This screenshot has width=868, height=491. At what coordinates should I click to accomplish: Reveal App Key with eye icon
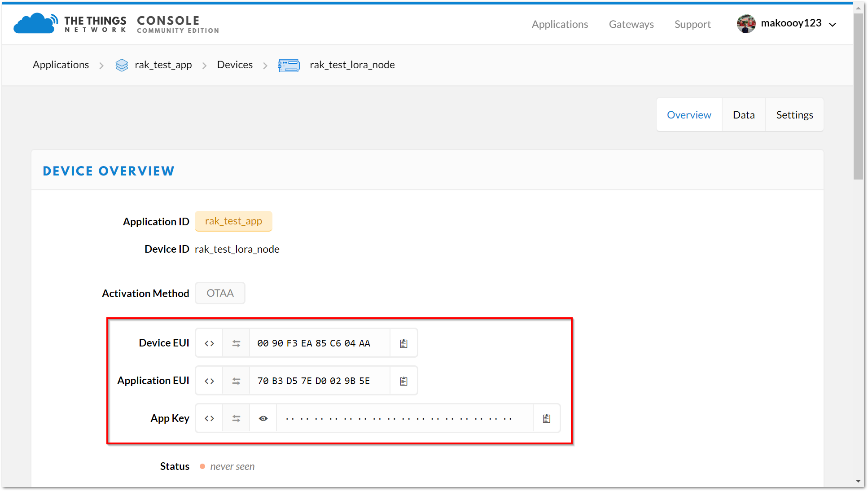(x=263, y=419)
